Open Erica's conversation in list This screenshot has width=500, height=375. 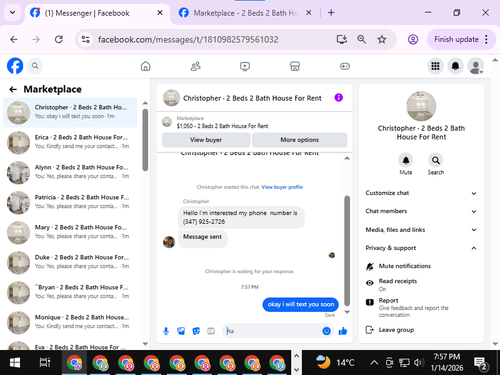point(70,142)
